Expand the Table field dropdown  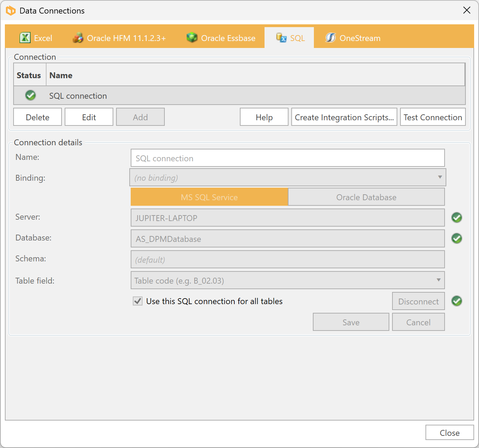coord(287,280)
